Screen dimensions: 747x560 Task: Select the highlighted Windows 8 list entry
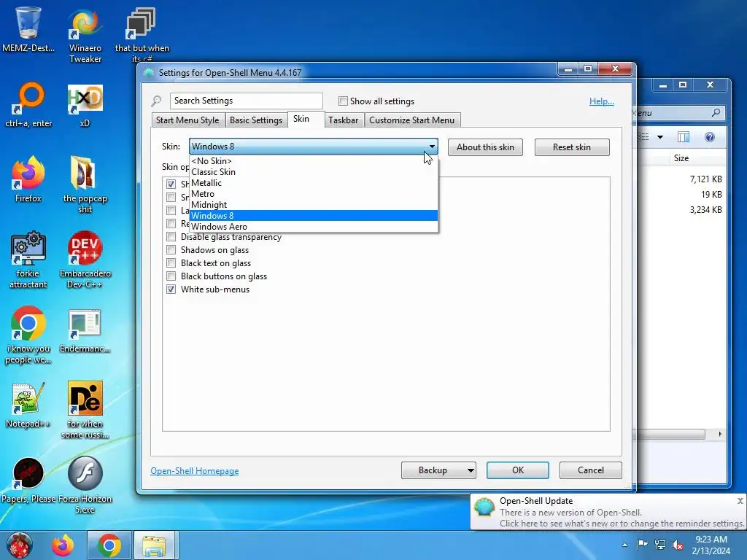pyautogui.click(x=314, y=216)
